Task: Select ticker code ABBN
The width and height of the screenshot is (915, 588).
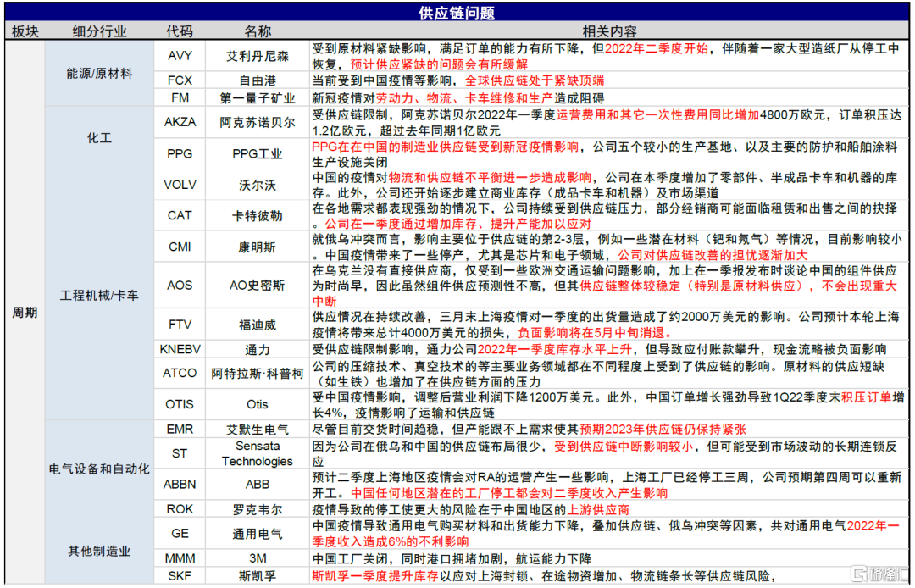Action: pos(180,484)
